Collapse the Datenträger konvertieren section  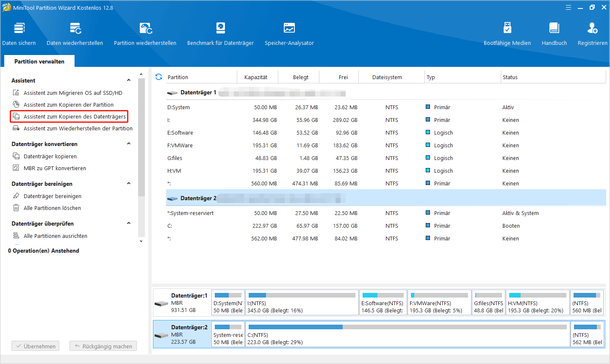(129, 144)
